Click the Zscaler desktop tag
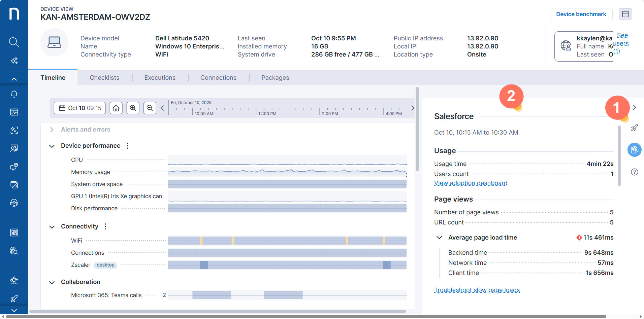This screenshot has width=644, height=319. 105,265
